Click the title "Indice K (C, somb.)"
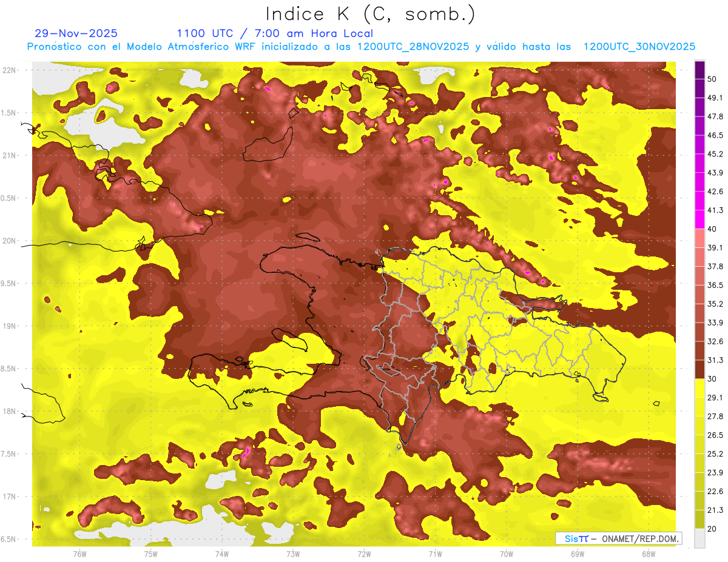Screen dimensions: 728x562 [x=370, y=15]
